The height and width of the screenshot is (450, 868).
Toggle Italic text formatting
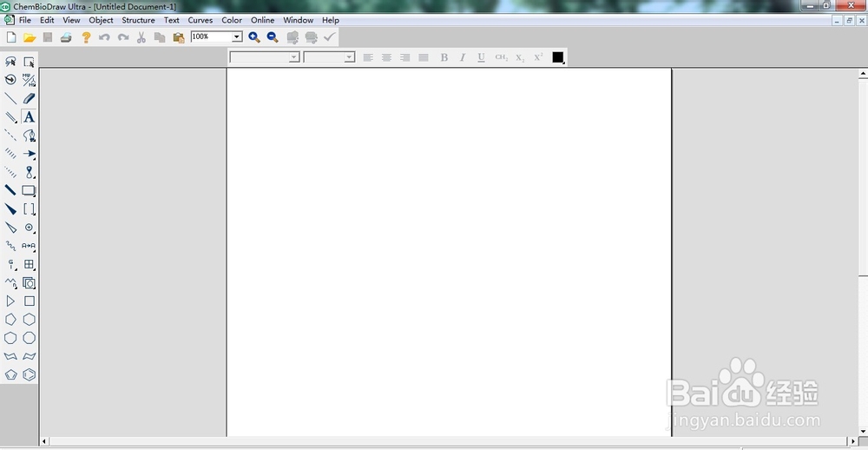tap(463, 57)
